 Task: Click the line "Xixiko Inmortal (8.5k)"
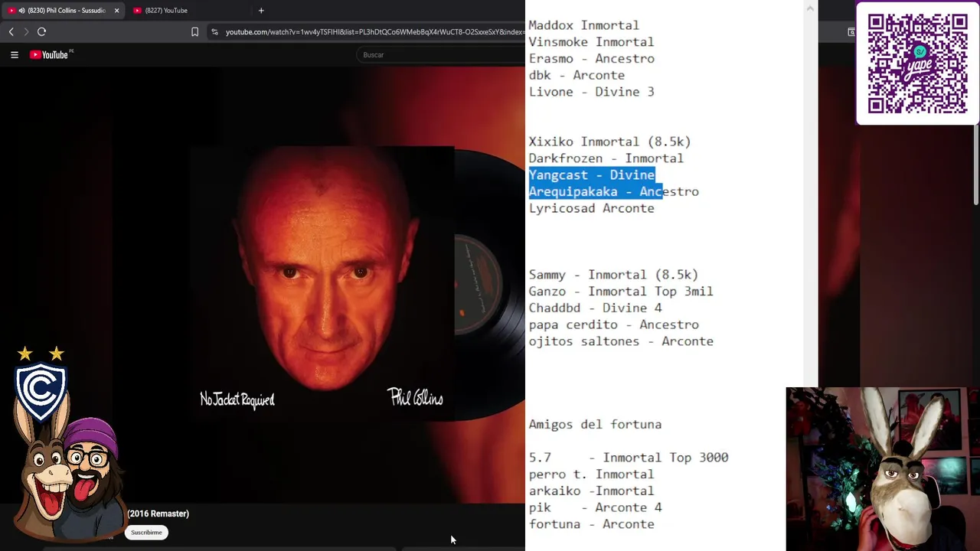tap(609, 142)
